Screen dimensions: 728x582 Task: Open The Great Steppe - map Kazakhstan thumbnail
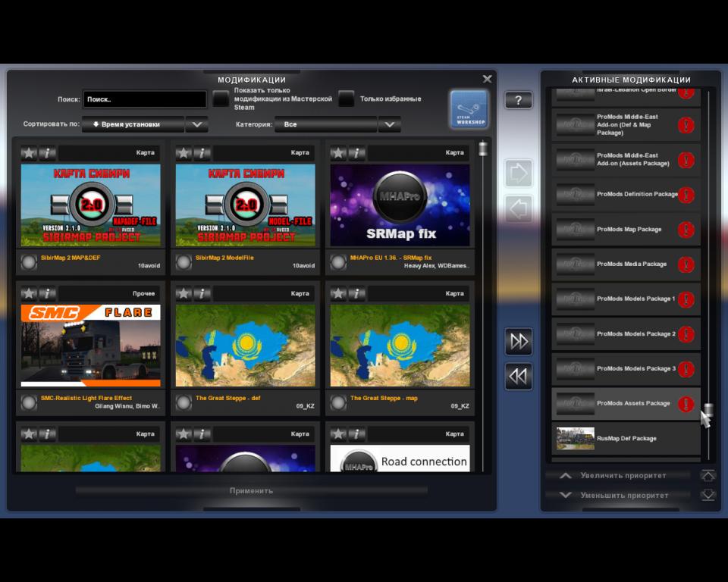pos(400,346)
